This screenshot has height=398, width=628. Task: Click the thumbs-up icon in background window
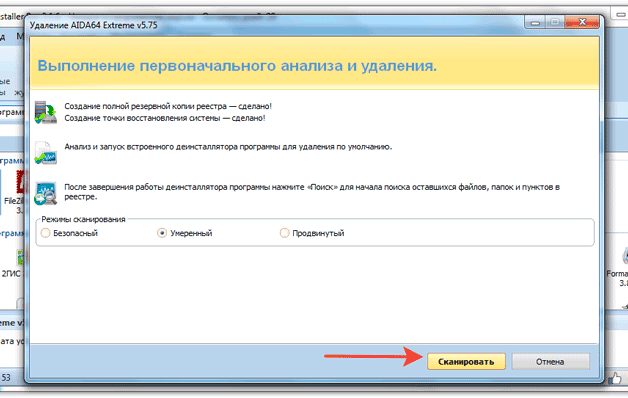tap(615, 378)
